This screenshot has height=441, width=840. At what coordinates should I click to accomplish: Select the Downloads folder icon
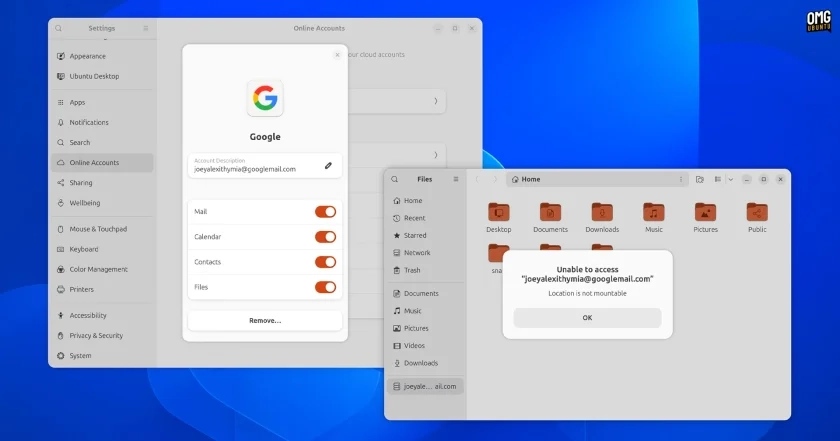602,212
